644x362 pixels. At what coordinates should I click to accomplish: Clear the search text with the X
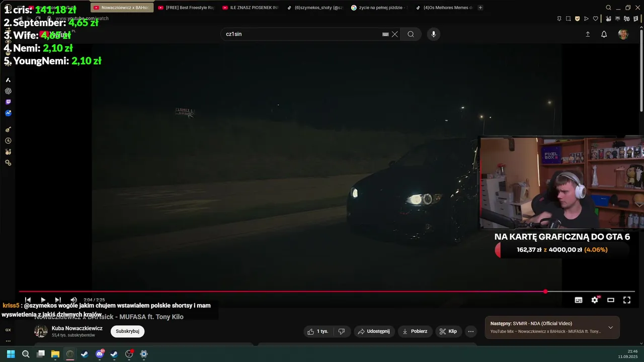coord(395,34)
